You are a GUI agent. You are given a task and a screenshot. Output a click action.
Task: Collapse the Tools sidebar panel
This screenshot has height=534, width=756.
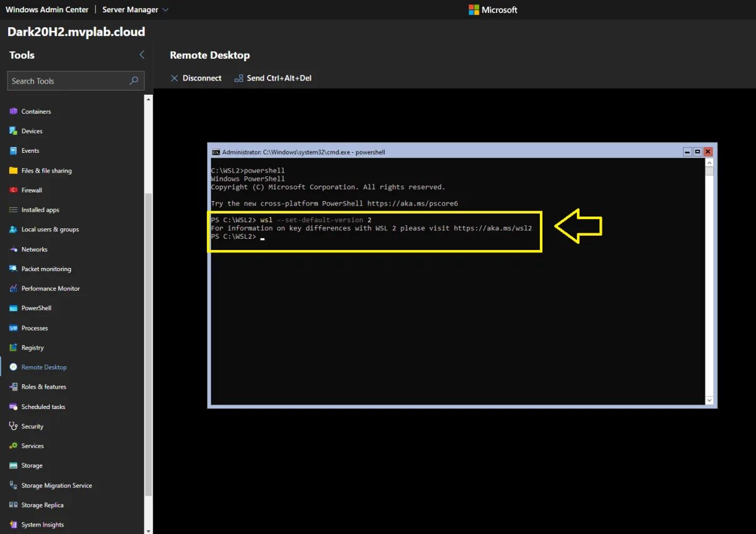click(x=142, y=54)
